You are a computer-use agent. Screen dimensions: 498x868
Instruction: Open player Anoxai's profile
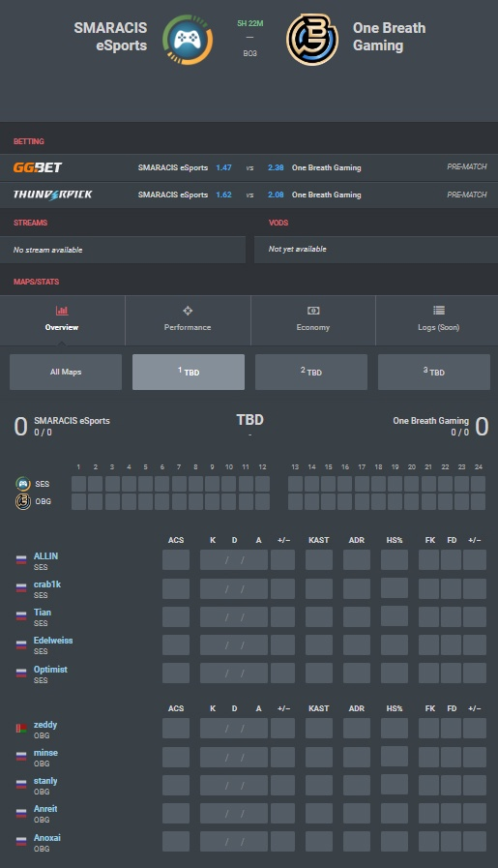47,838
